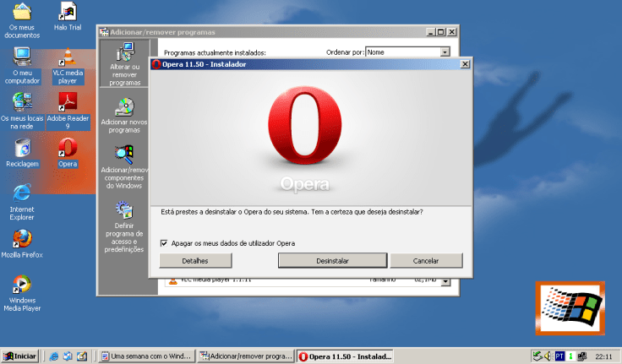Expand installer details with Detalhes button
The height and width of the screenshot is (364, 622).
click(195, 261)
